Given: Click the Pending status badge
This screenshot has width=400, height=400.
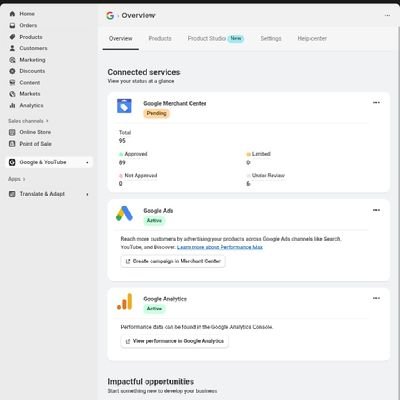Looking at the screenshot, I should click(157, 114).
